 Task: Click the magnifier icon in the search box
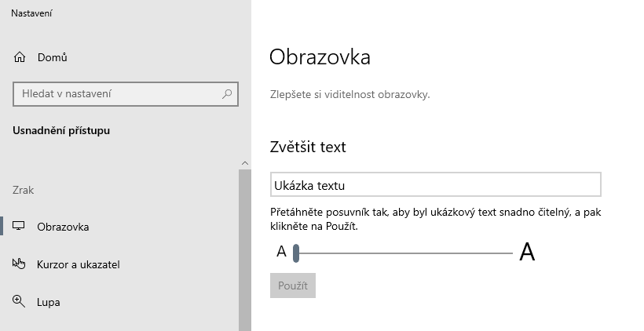[227, 94]
